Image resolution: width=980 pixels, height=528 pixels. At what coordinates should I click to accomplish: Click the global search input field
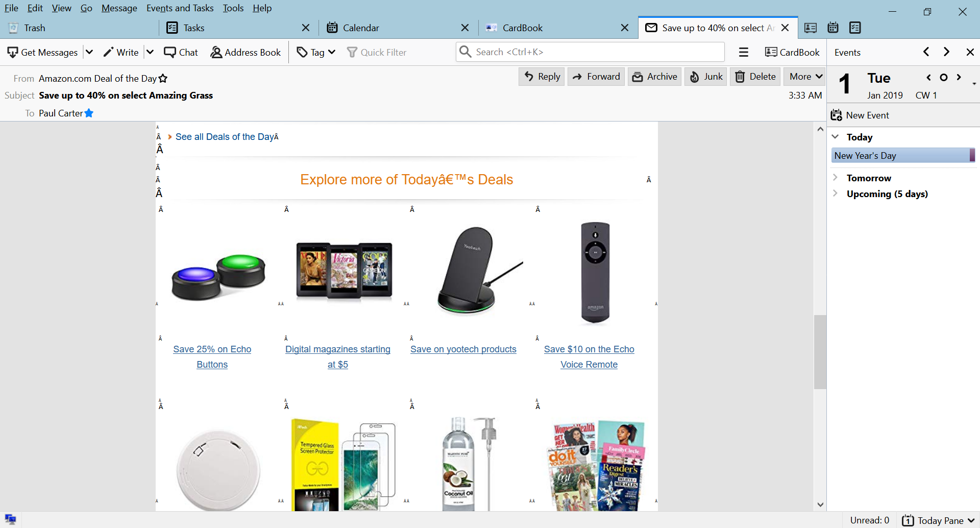(x=597, y=52)
